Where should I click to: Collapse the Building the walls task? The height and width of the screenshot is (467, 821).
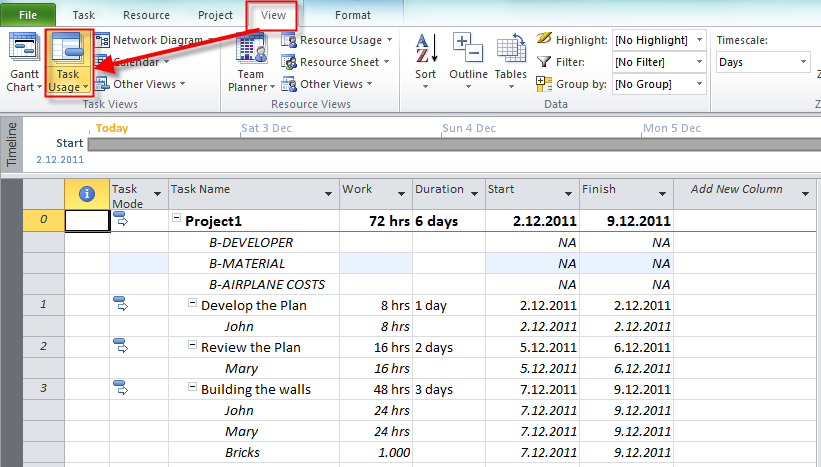[x=192, y=389]
